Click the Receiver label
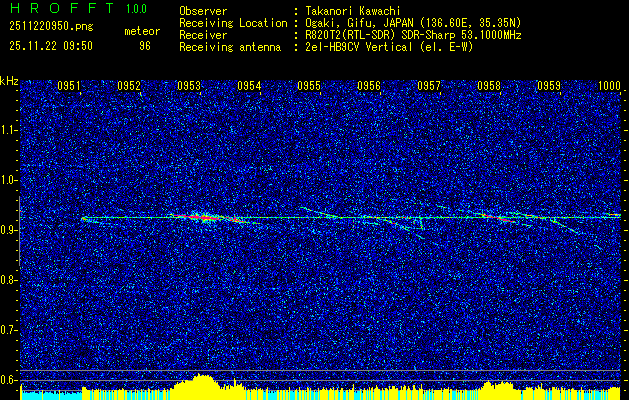 pos(203,35)
